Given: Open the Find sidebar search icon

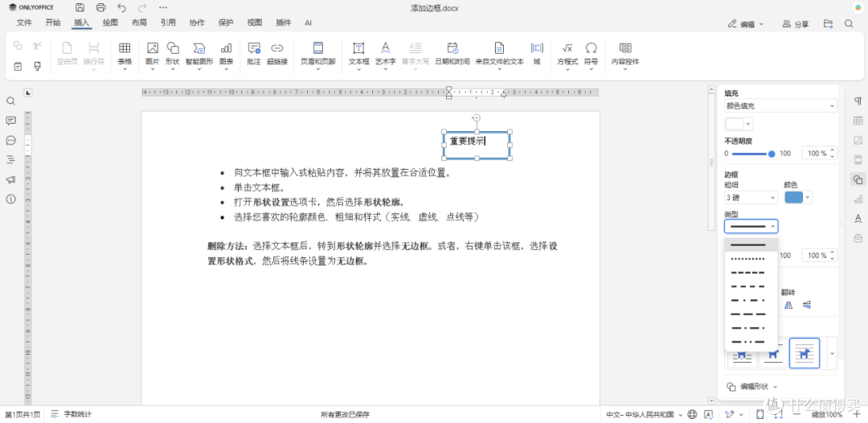Looking at the screenshot, I should [10, 101].
